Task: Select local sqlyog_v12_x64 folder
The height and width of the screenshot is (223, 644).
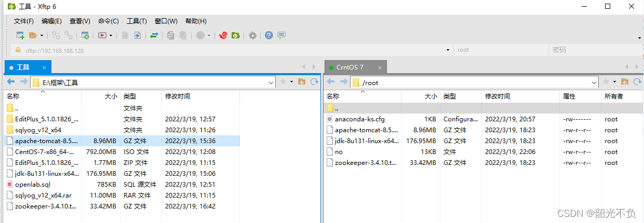Action: tap(122, 130)
